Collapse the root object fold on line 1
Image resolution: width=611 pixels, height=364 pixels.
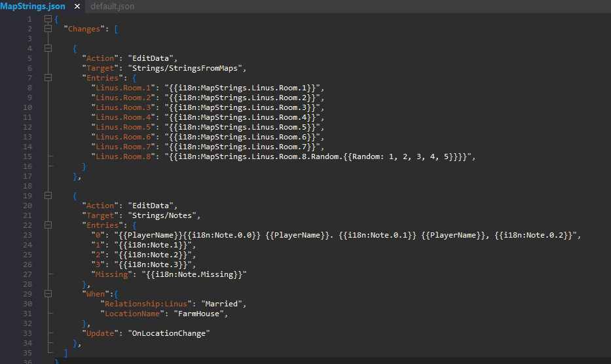pos(48,19)
